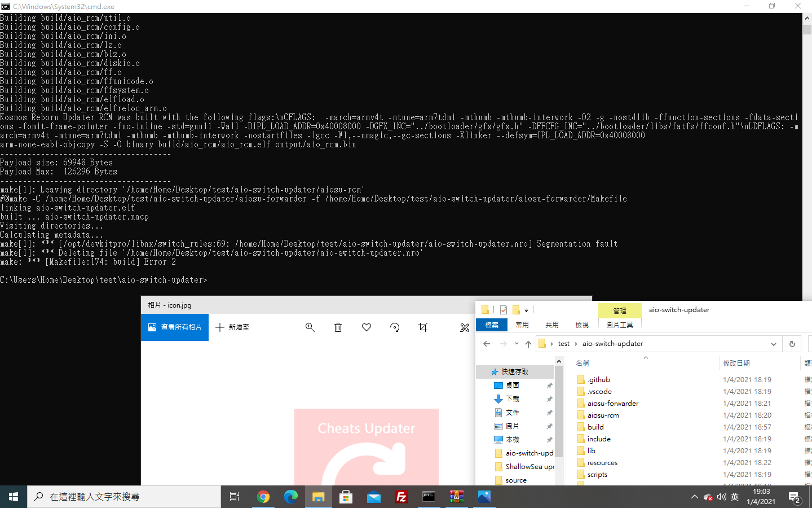812x508 pixels.
Task: Open the Rotate tool in Photos
Action: [395, 327]
